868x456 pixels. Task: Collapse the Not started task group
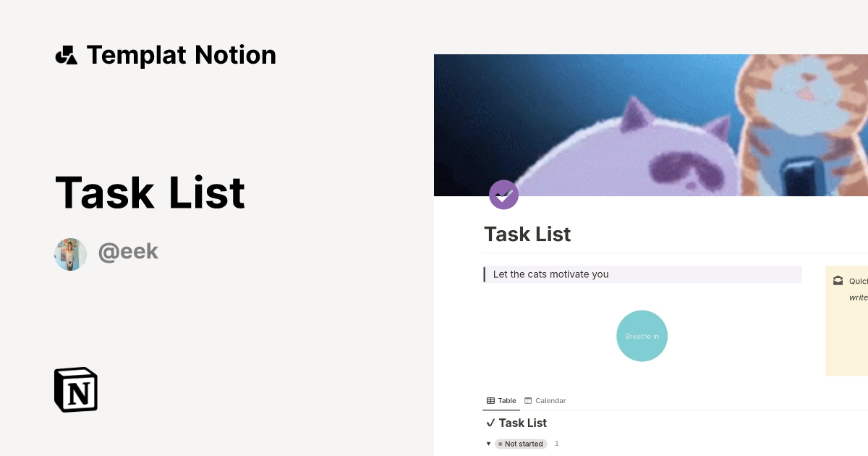click(488, 444)
